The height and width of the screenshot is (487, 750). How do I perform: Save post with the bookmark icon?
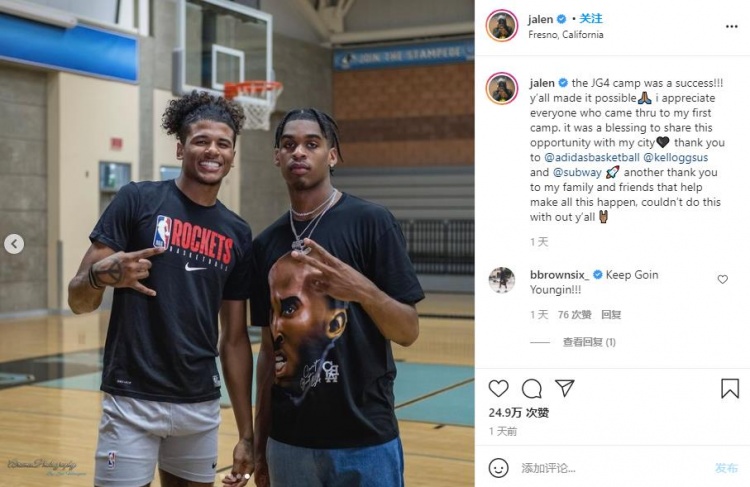tap(730, 388)
